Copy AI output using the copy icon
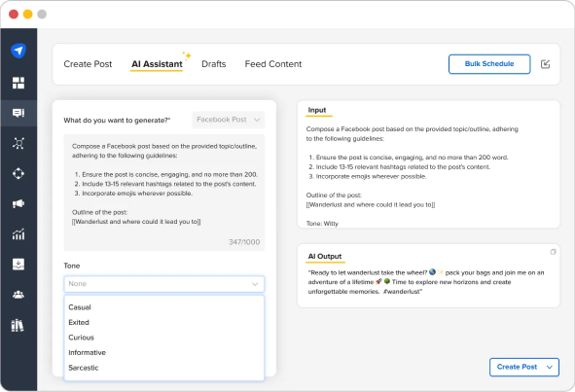Viewport: 575px width, 392px height. (x=553, y=252)
